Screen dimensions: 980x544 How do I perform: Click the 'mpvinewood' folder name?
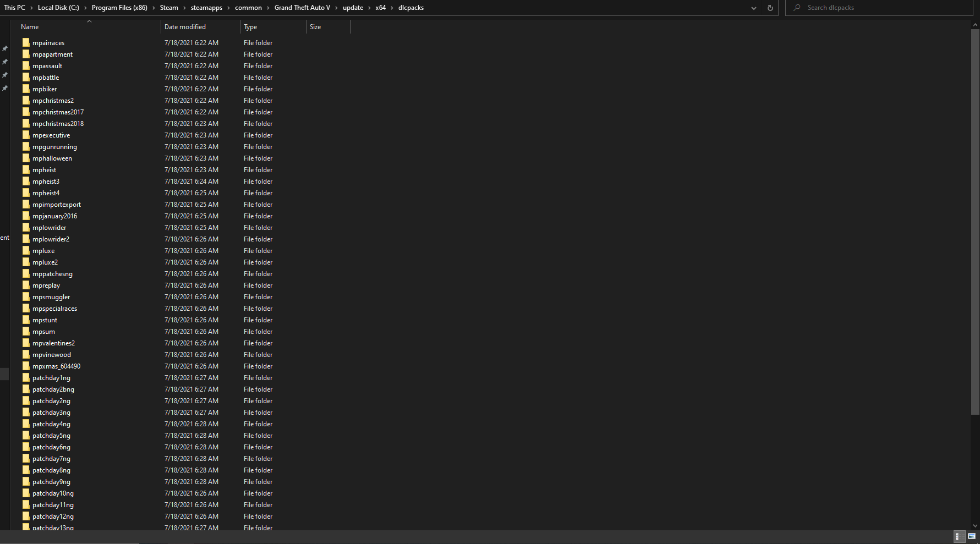[x=52, y=355]
